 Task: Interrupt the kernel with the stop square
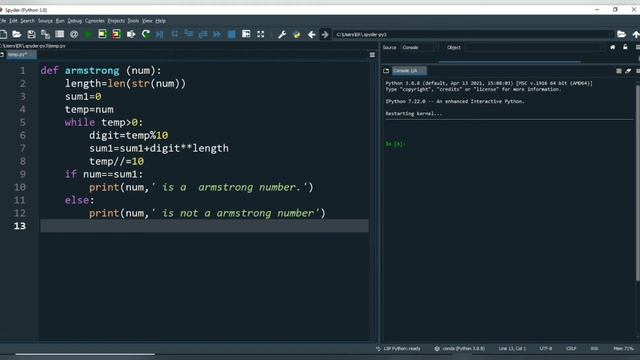pyautogui.click(x=619, y=71)
